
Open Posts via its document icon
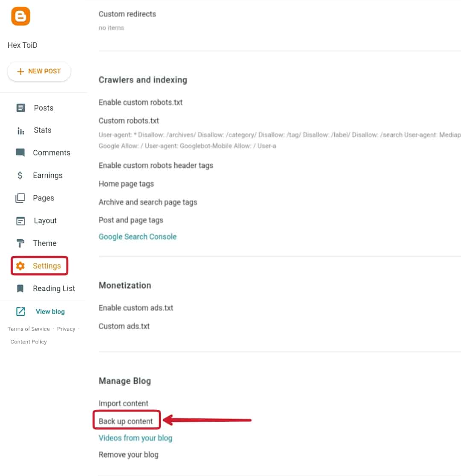[x=20, y=108]
